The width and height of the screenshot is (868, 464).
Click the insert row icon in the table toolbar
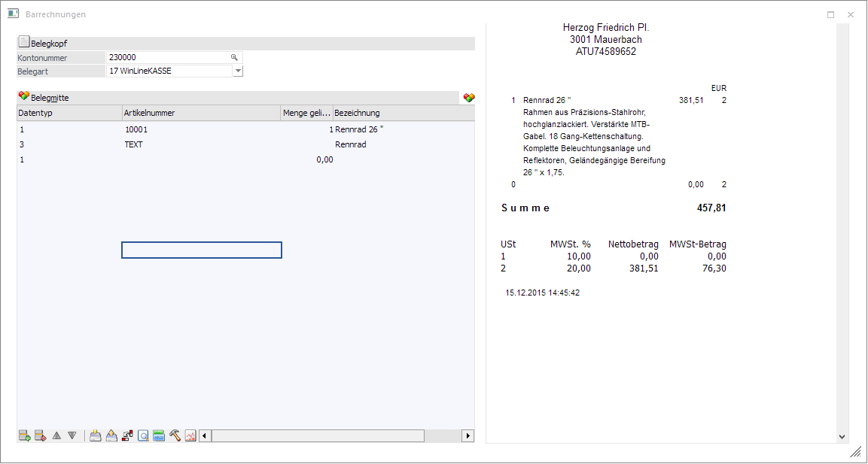24,435
